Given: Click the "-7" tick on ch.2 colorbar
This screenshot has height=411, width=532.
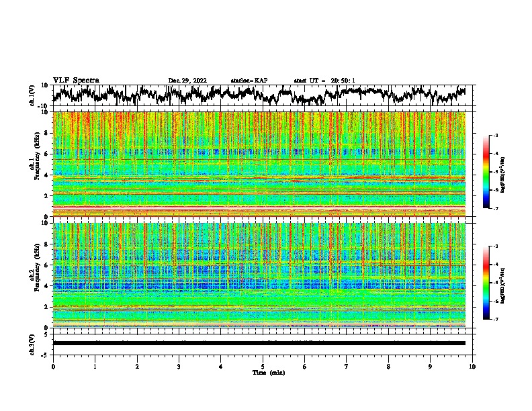Looking at the screenshot, I should [x=496, y=320].
